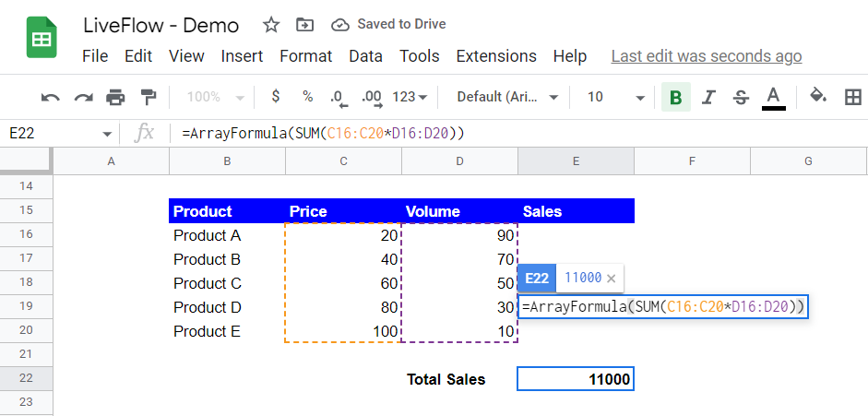Screen dimensions: 868x416
Task: Expand the font family dropdown
Action: tap(508, 97)
